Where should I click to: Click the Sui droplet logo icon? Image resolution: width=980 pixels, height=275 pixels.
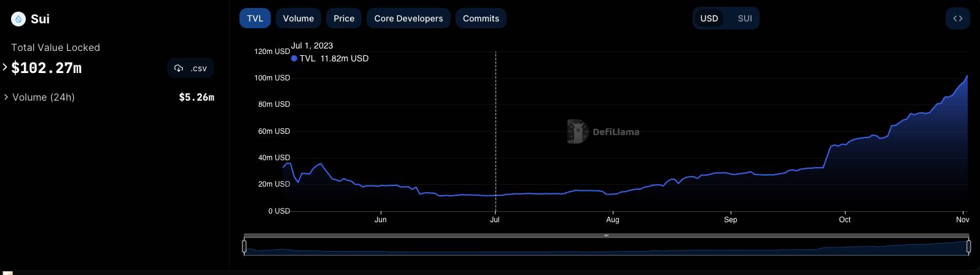point(18,19)
